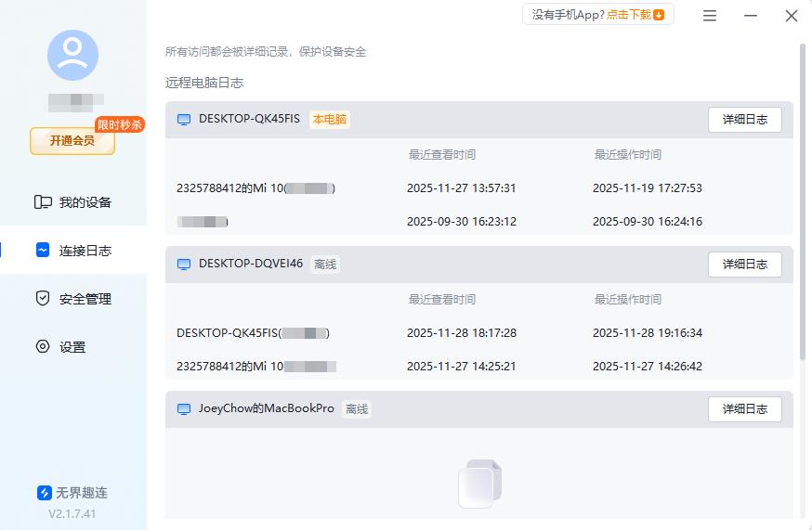Open 详细日志 for DESKTOP-DQVEI46
This screenshot has height=530, width=812.
tap(745, 265)
